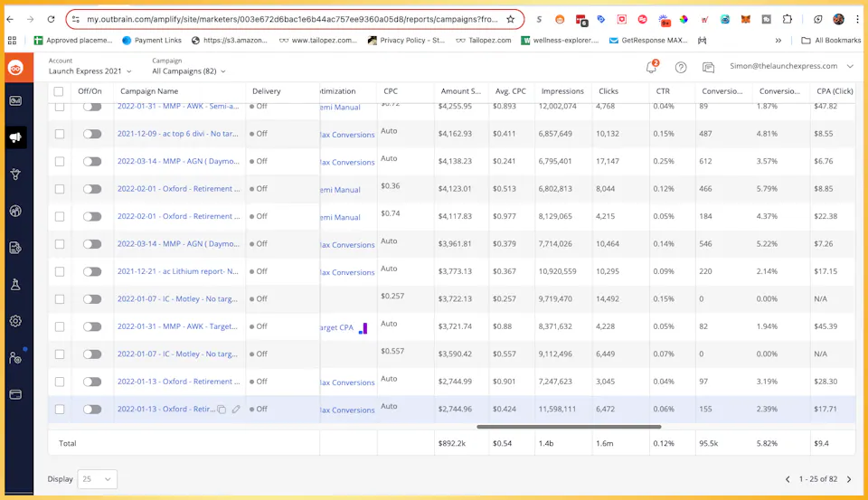Open the billing card sidebar icon
The width and height of the screenshot is (868, 500).
coord(15,395)
